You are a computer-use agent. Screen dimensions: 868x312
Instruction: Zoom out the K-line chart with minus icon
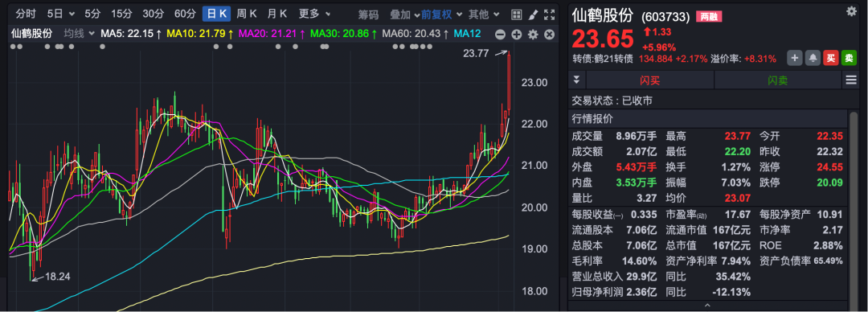tap(500, 35)
